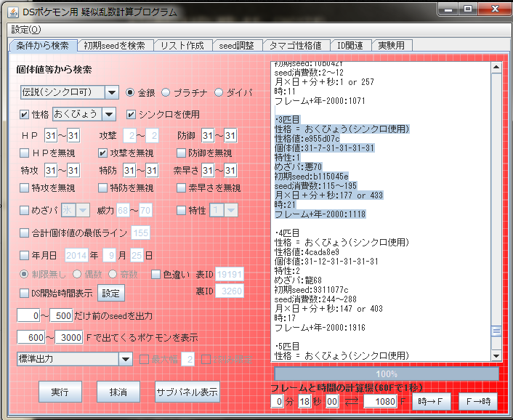Select the 奇数 radio button

(113, 274)
